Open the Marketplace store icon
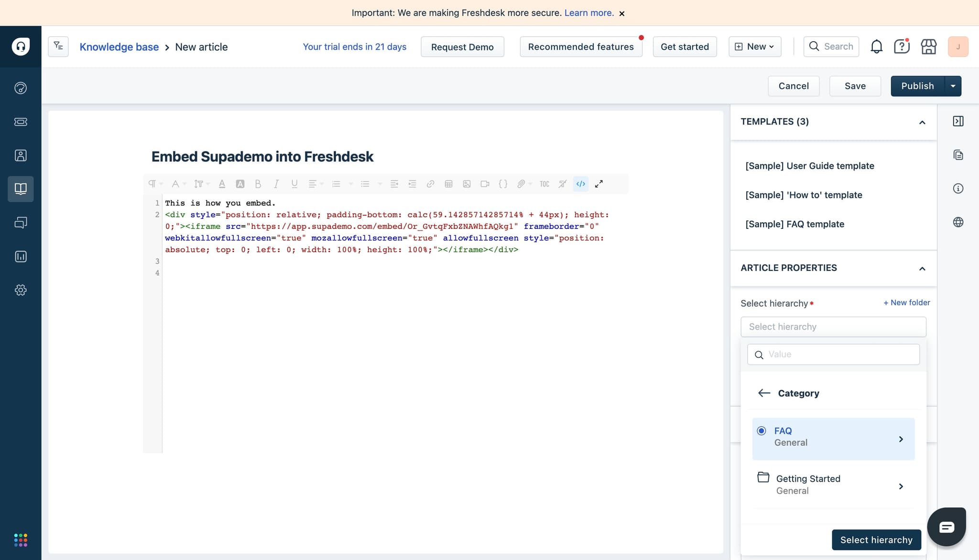The image size is (979, 560). (928, 47)
